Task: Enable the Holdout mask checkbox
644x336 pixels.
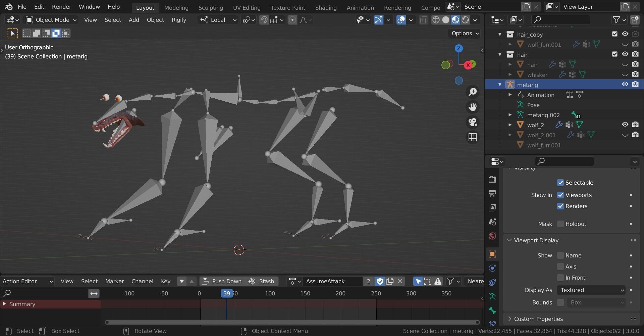Action: 560,224
